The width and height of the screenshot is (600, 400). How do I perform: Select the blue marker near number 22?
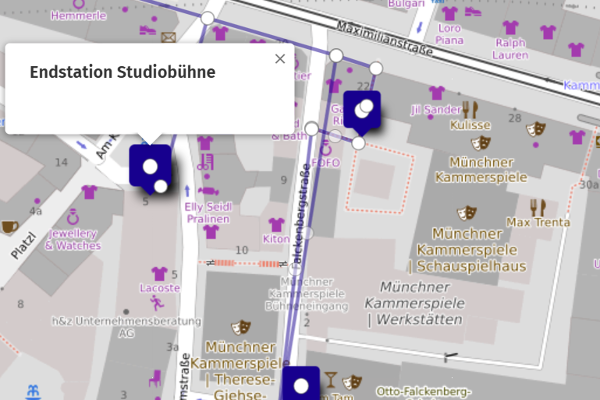pyautogui.click(x=362, y=112)
